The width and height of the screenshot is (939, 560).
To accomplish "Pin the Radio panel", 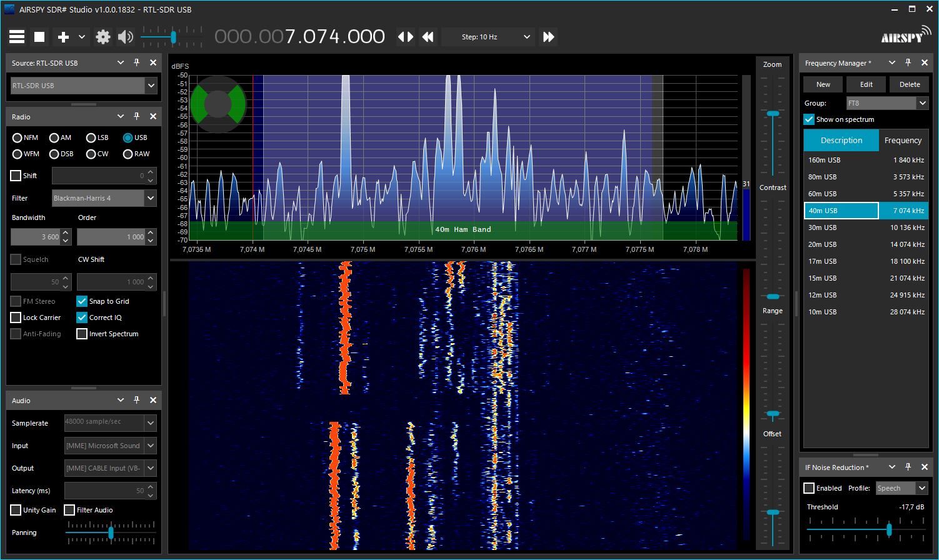I will (137, 116).
